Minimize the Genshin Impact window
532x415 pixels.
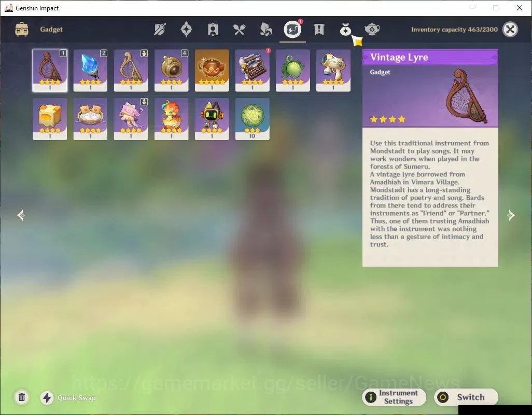[x=472, y=8]
